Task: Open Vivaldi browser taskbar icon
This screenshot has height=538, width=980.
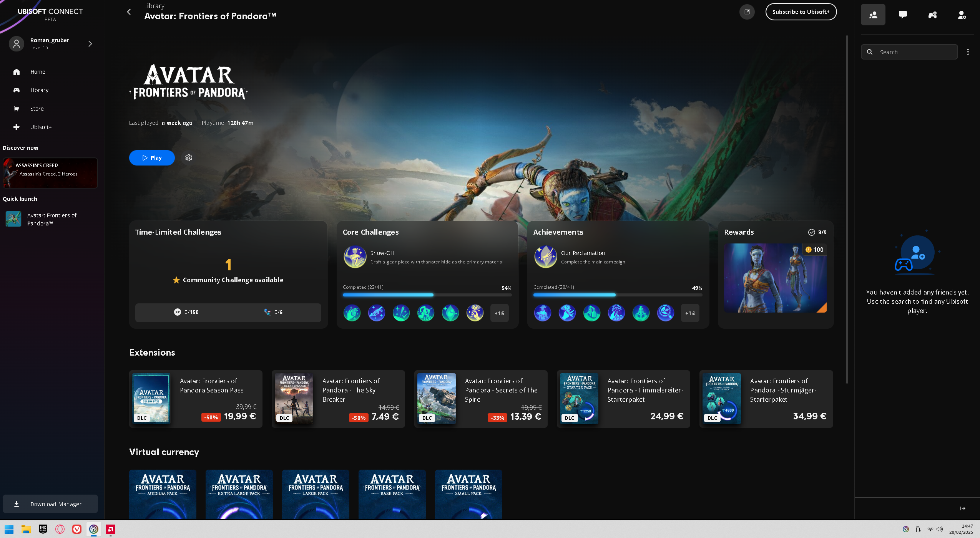Action: [x=76, y=529]
